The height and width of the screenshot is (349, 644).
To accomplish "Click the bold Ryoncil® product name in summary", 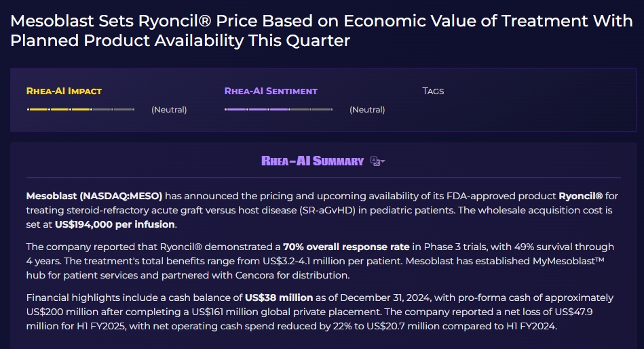I will coord(580,196).
